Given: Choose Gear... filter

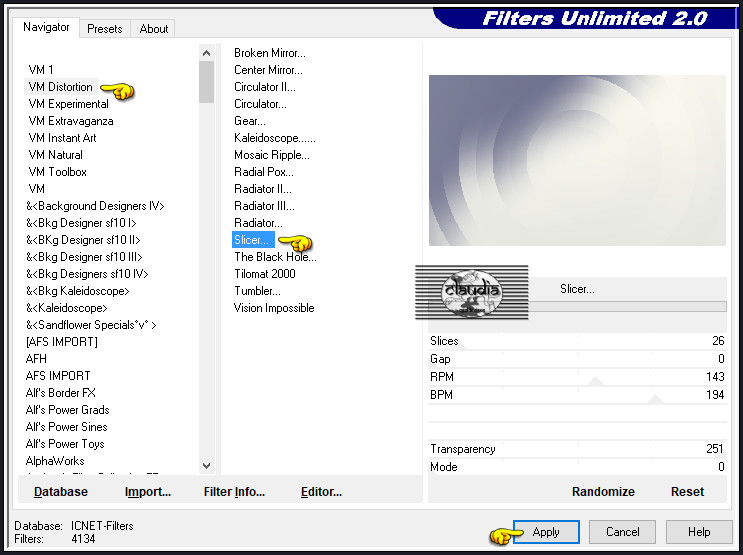Looking at the screenshot, I should [250, 121].
